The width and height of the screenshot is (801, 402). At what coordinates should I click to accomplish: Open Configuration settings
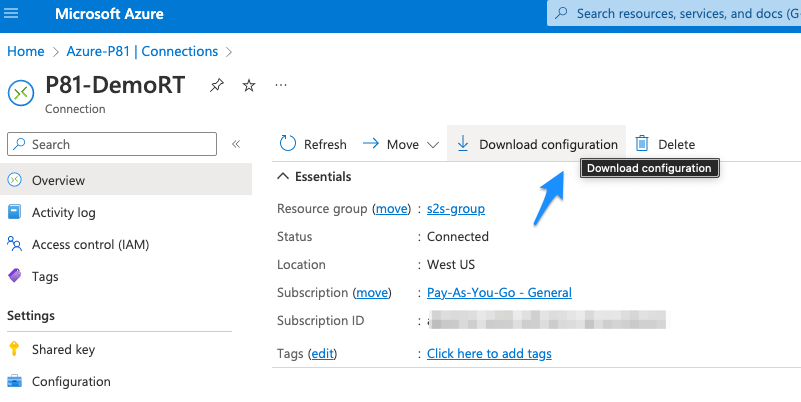pos(71,382)
